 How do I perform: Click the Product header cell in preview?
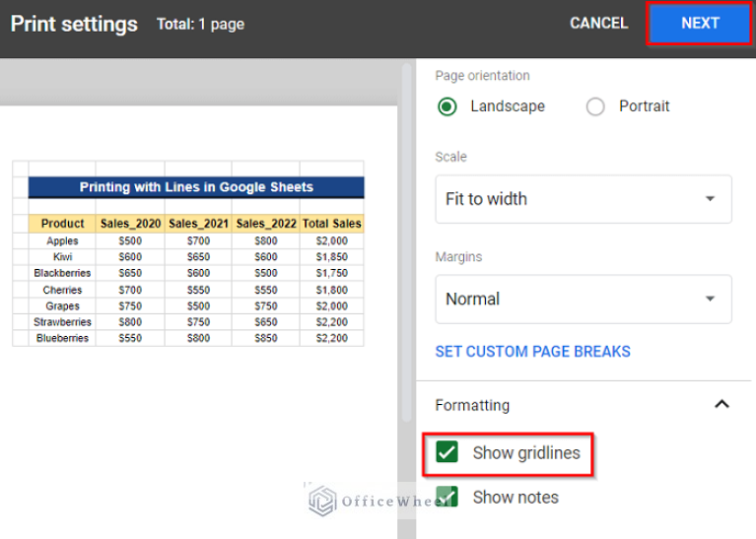tap(62, 224)
